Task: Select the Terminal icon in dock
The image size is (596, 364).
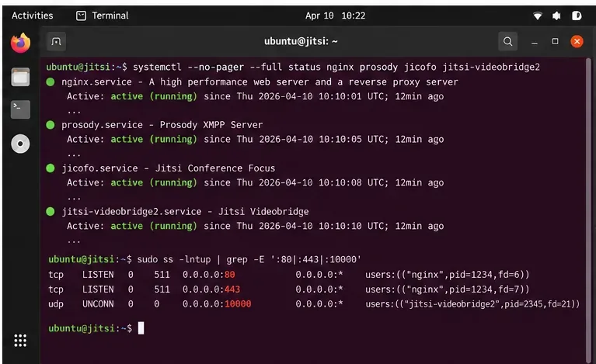Action: pyautogui.click(x=20, y=109)
